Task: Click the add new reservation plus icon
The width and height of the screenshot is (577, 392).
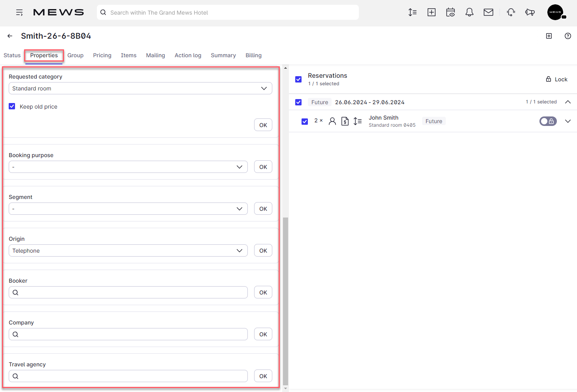Action: click(432, 12)
